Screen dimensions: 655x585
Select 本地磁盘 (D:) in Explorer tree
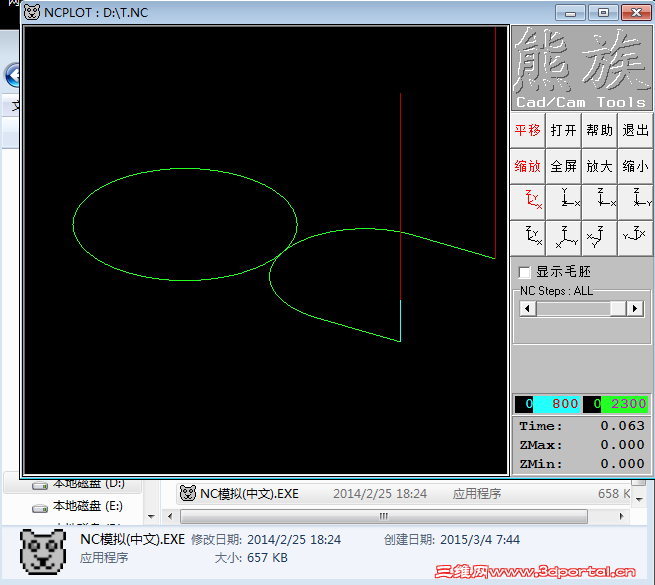tap(78, 484)
